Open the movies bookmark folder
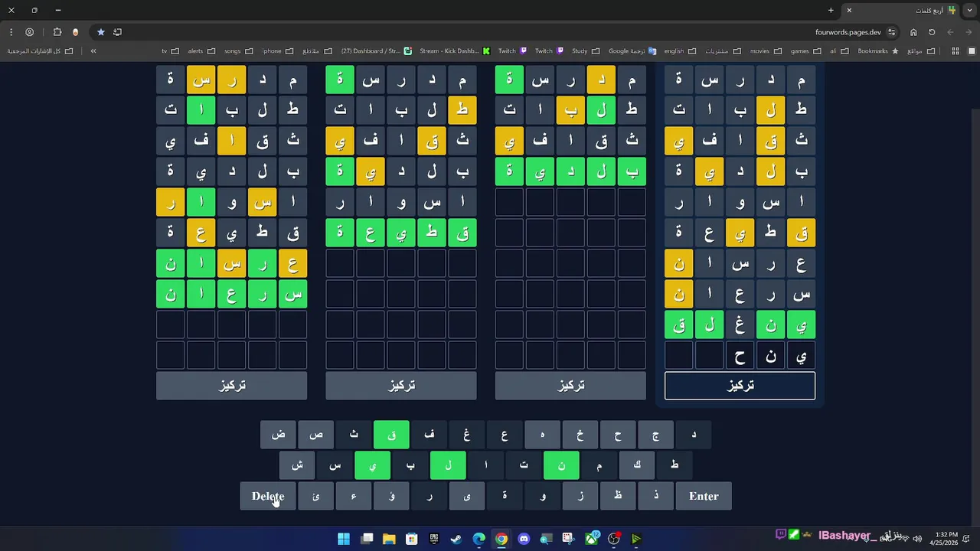 click(x=765, y=51)
